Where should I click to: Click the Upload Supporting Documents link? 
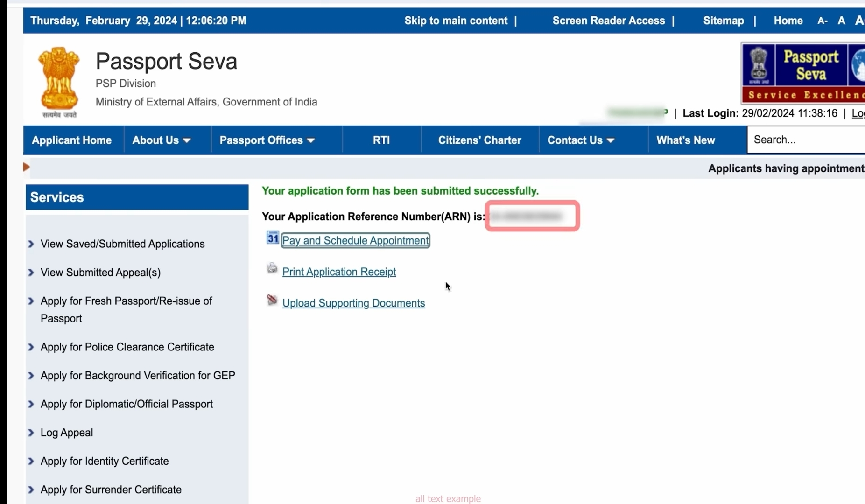tap(353, 303)
